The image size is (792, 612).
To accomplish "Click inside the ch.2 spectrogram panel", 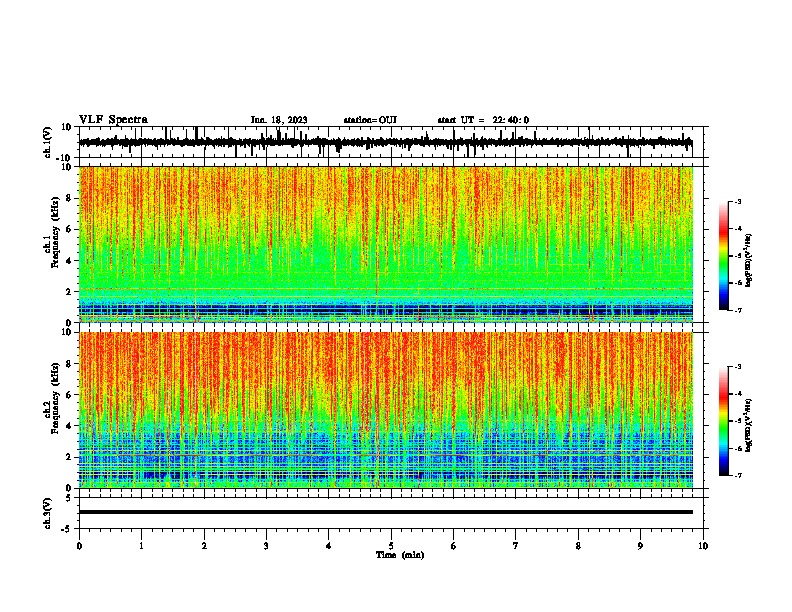I will click(x=386, y=410).
